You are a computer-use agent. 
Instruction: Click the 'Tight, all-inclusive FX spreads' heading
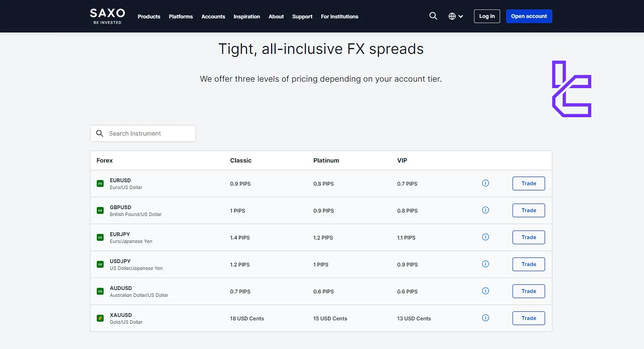coord(321,49)
